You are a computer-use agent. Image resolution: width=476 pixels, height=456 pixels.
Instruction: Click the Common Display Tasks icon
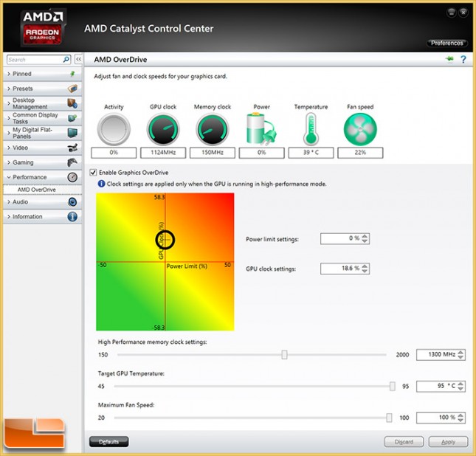(72, 118)
